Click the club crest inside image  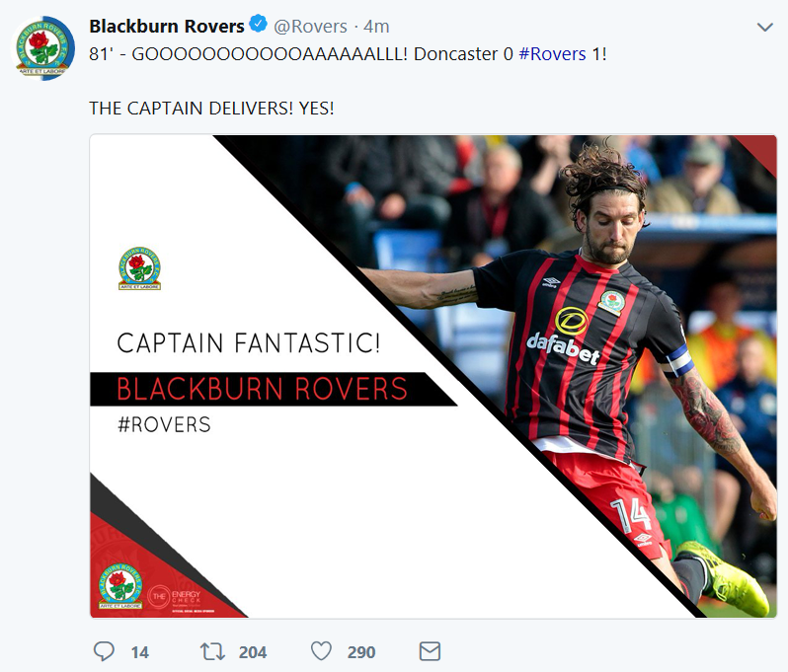click(x=139, y=268)
